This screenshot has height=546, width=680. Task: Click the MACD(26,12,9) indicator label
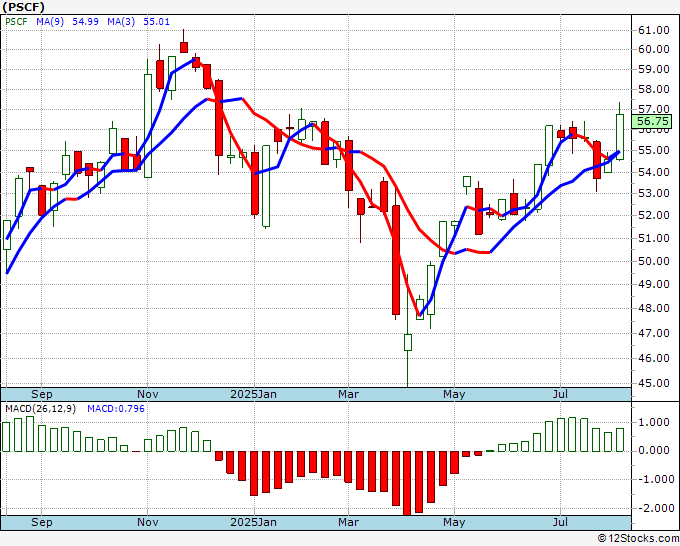40,409
